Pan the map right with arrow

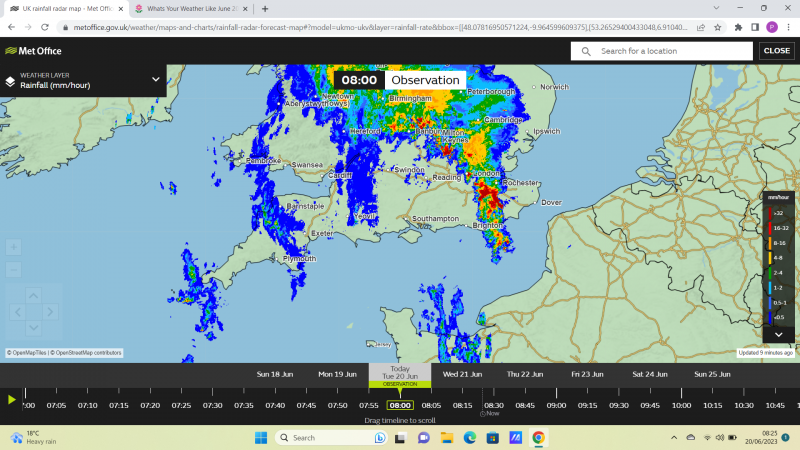[x=50, y=312]
